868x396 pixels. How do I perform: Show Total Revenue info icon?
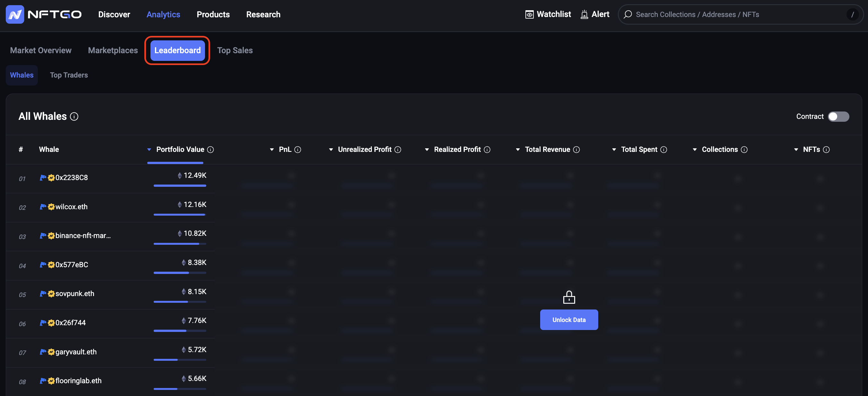[576, 150]
